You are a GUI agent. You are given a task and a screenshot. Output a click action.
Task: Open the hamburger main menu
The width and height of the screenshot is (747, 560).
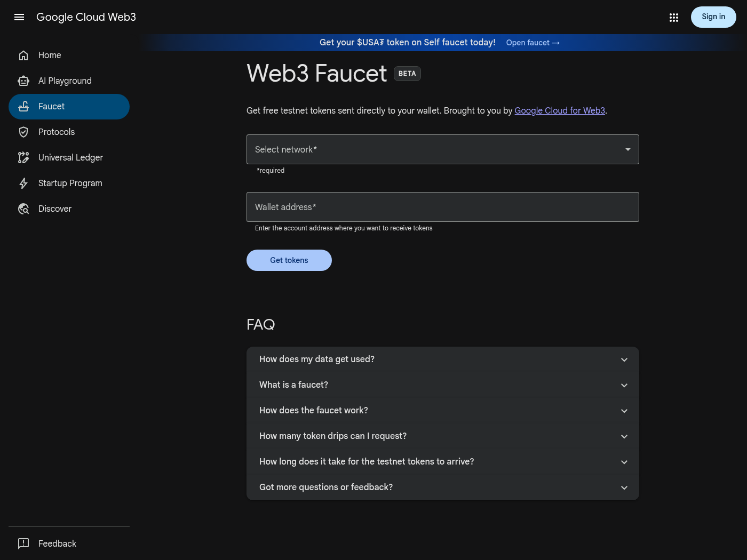(19, 17)
